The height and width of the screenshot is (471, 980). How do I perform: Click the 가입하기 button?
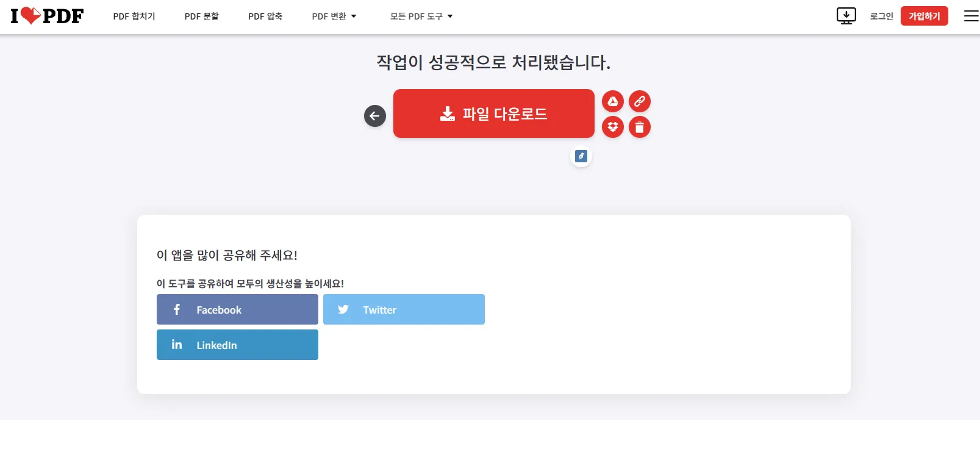coord(925,16)
